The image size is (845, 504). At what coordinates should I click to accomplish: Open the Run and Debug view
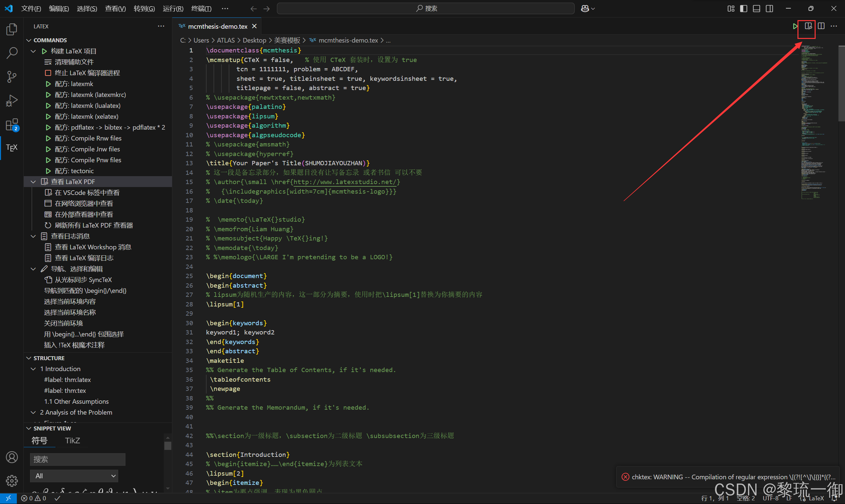12,101
